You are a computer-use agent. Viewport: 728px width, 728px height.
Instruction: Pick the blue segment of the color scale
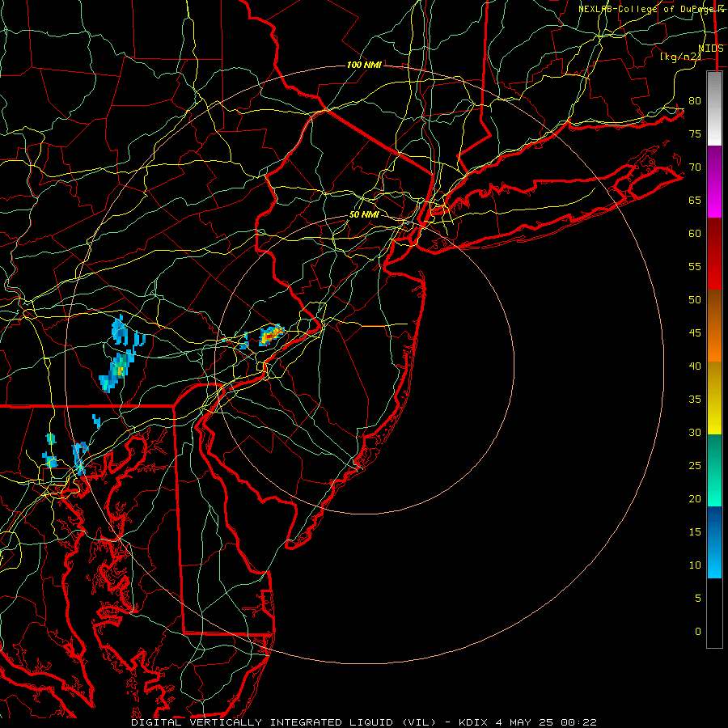(714, 542)
